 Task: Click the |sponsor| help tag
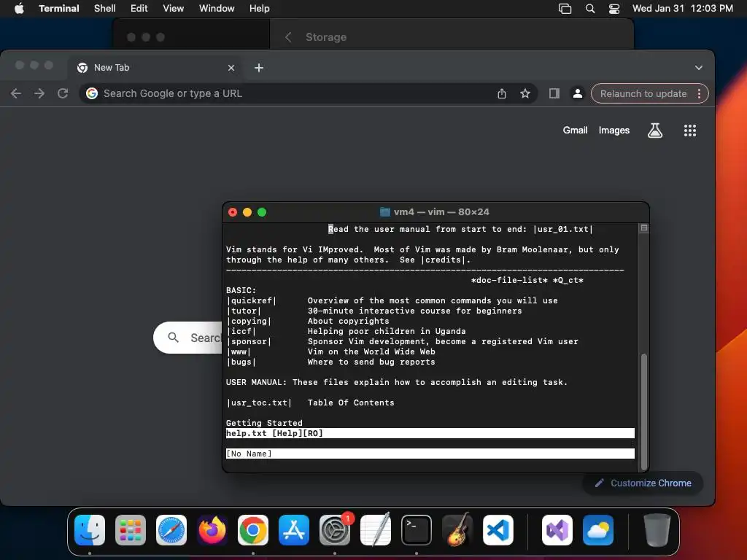249,341
